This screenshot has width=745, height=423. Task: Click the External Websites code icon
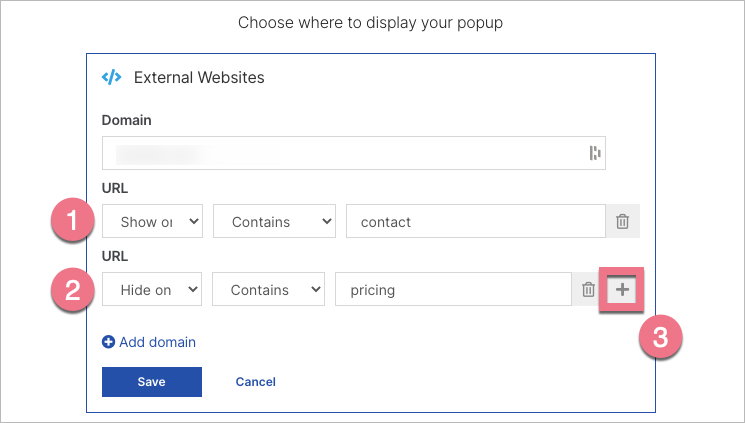pos(112,77)
